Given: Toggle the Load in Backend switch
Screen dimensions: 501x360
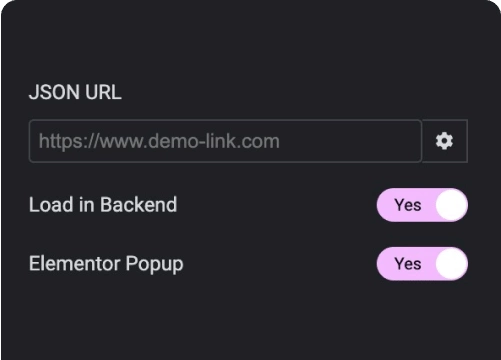Looking at the screenshot, I should 422,205.
